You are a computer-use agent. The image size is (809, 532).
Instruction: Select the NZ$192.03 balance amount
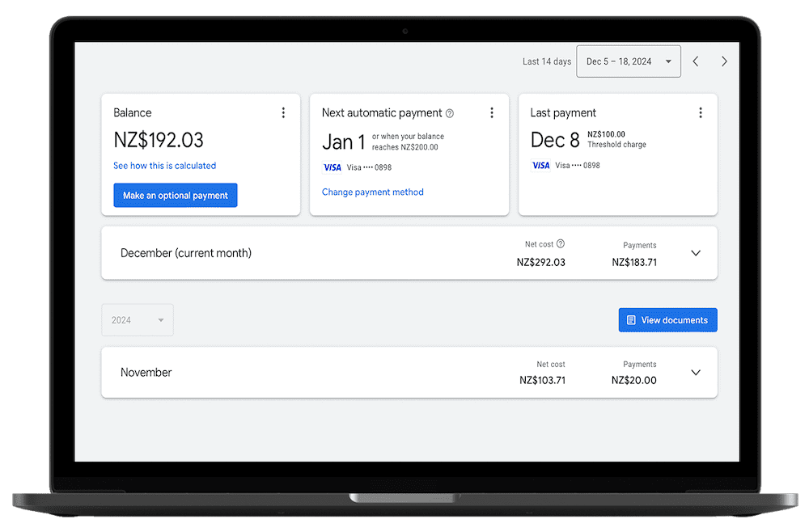point(159,140)
